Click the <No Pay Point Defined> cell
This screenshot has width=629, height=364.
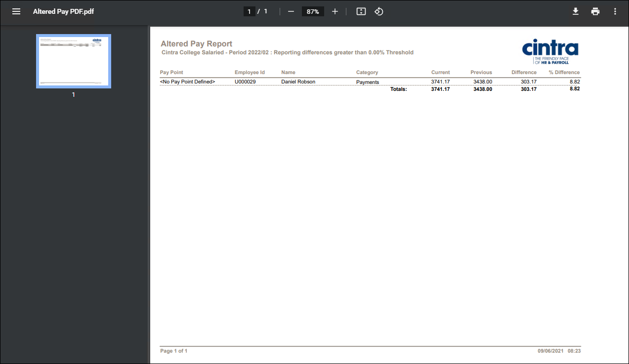click(188, 81)
